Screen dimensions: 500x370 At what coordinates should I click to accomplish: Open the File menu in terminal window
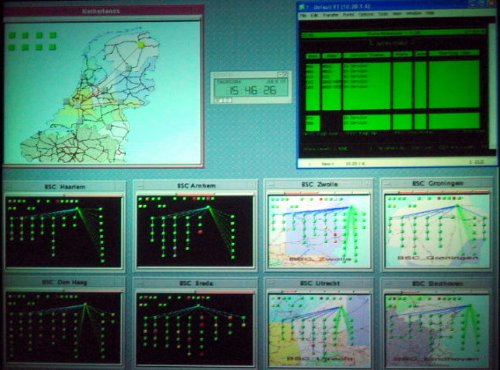[303, 15]
